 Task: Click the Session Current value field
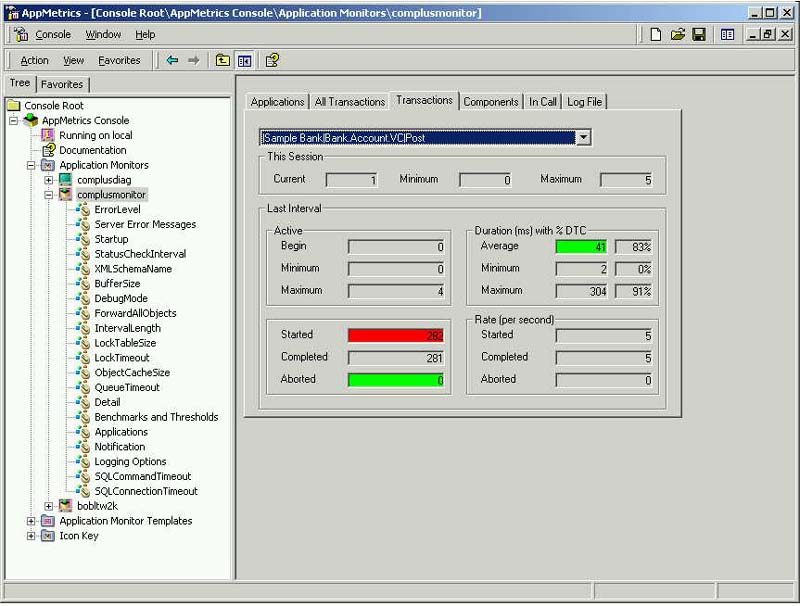tap(352, 180)
